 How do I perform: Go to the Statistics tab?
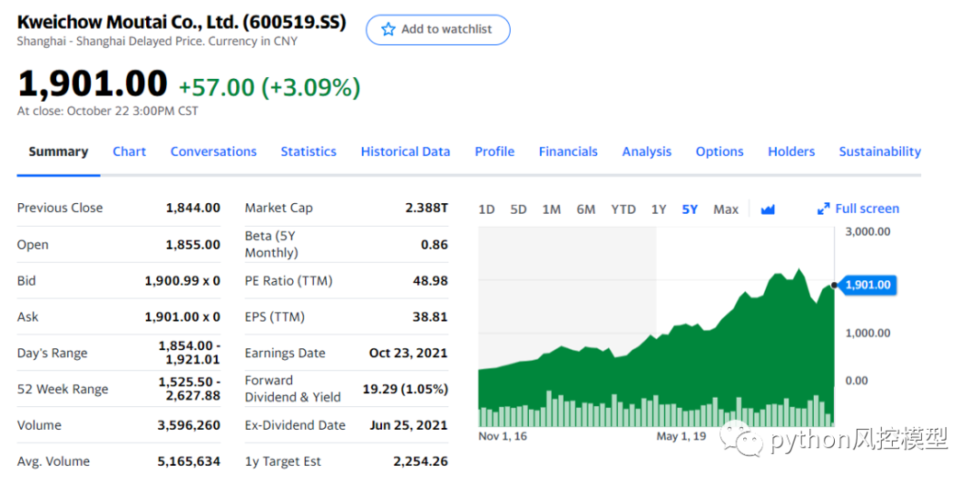(309, 151)
